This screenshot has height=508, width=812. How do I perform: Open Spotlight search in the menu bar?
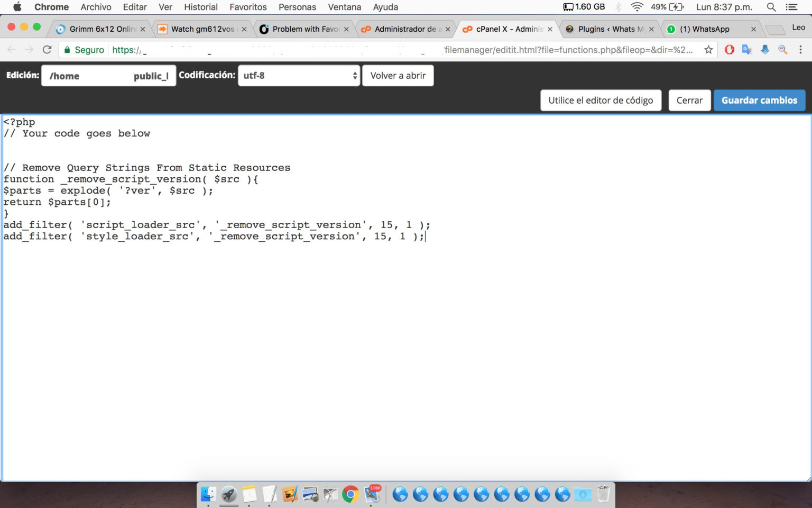click(x=771, y=7)
